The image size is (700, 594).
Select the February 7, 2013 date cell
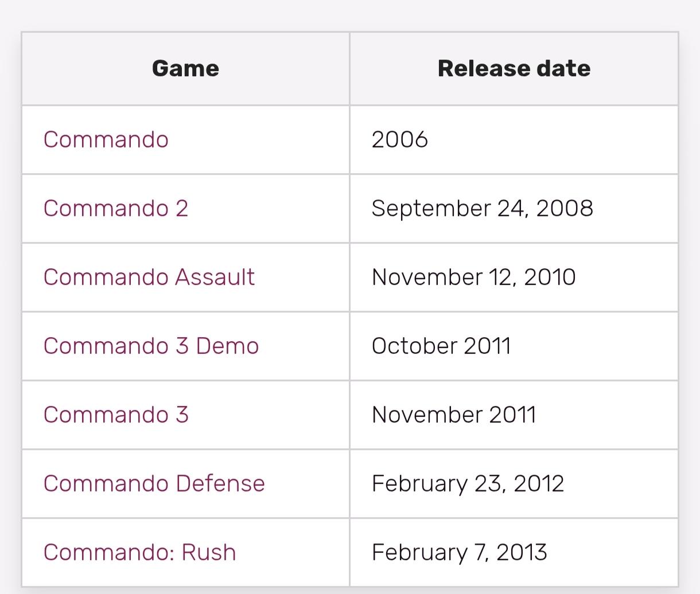coord(459,553)
